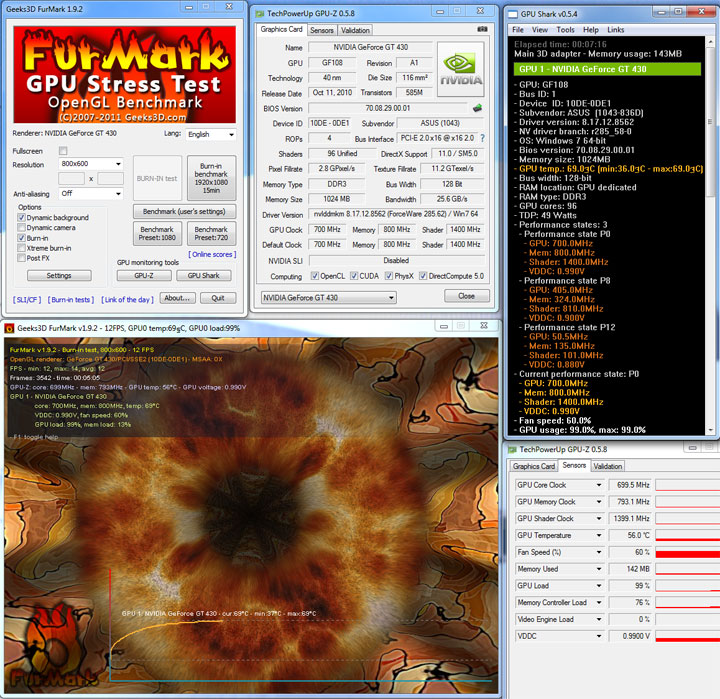Open the GPU Memory Clock sensor dropdown
This screenshot has width=720, height=699.
tap(599, 502)
